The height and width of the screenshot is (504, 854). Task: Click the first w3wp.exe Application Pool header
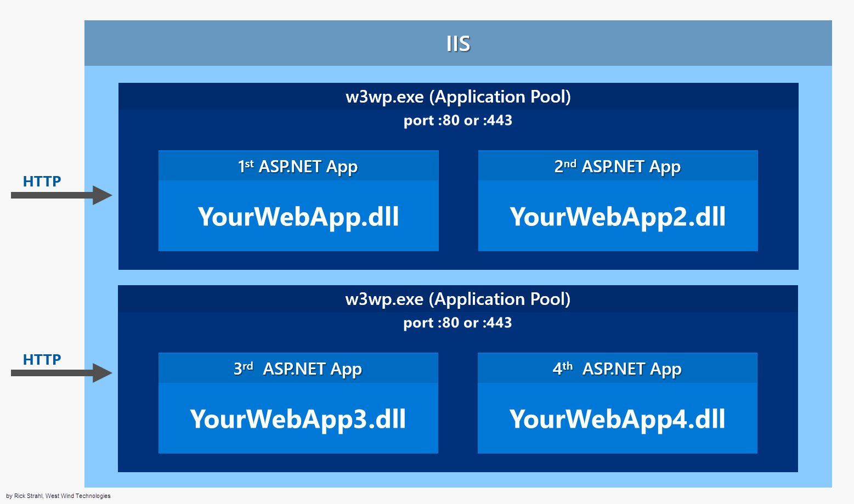pos(458,97)
